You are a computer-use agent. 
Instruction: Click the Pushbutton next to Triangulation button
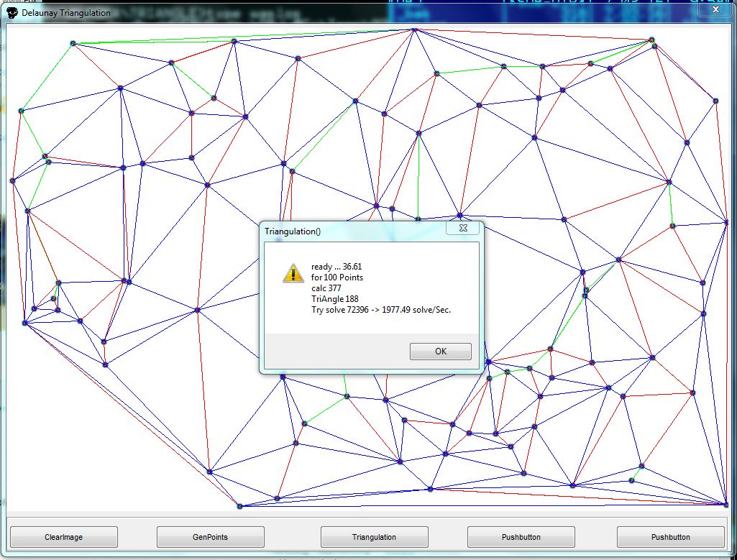(521, 537)
